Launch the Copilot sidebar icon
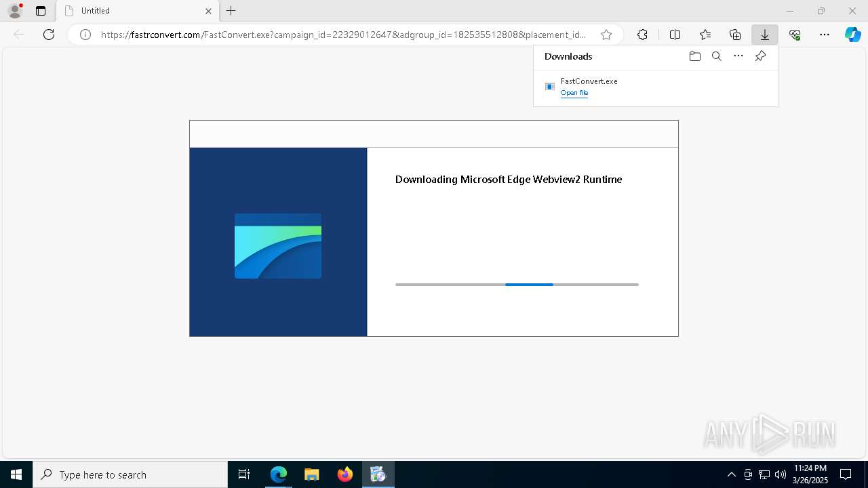The height and width of the screenshot is (488, 868). click(x=852, y=35)
